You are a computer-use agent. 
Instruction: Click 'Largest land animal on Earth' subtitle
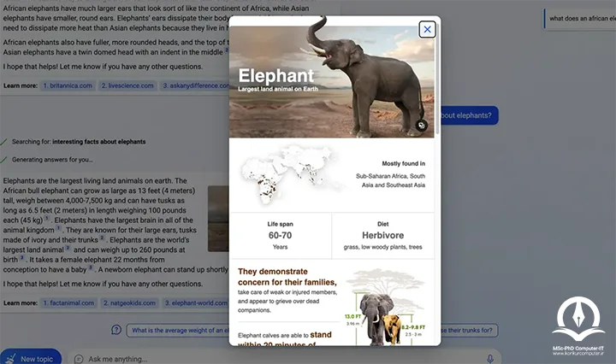tap(278, 89)
